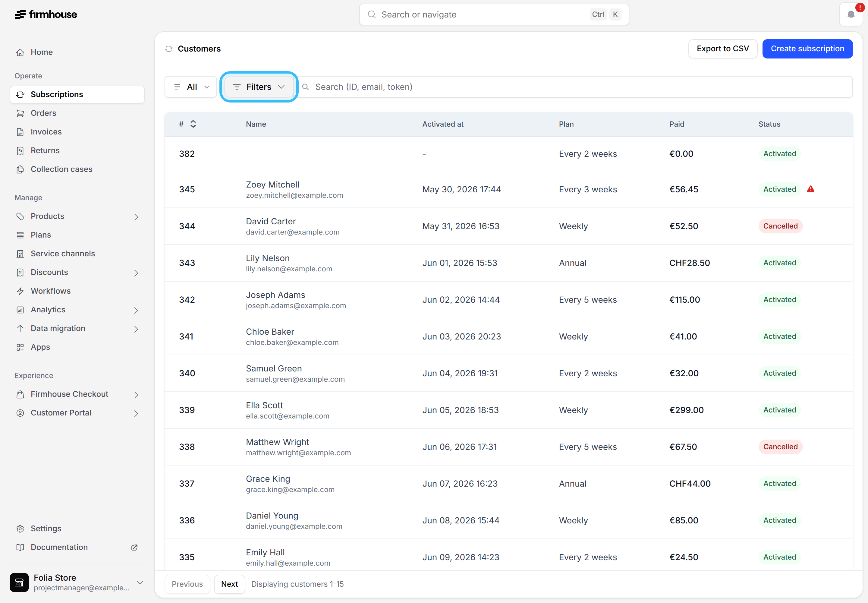The height and width of the screenshot is (603, 868).
Task: Open Returns from the sidebar
Action: pyautogui.click(x=77, y=151)
